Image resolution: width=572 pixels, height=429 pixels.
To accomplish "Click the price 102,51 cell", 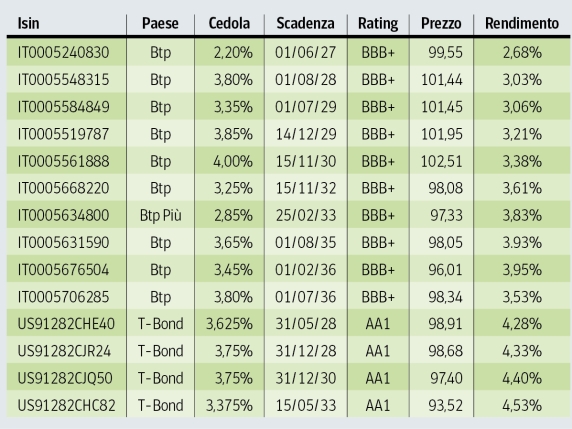I will [442, 161].
